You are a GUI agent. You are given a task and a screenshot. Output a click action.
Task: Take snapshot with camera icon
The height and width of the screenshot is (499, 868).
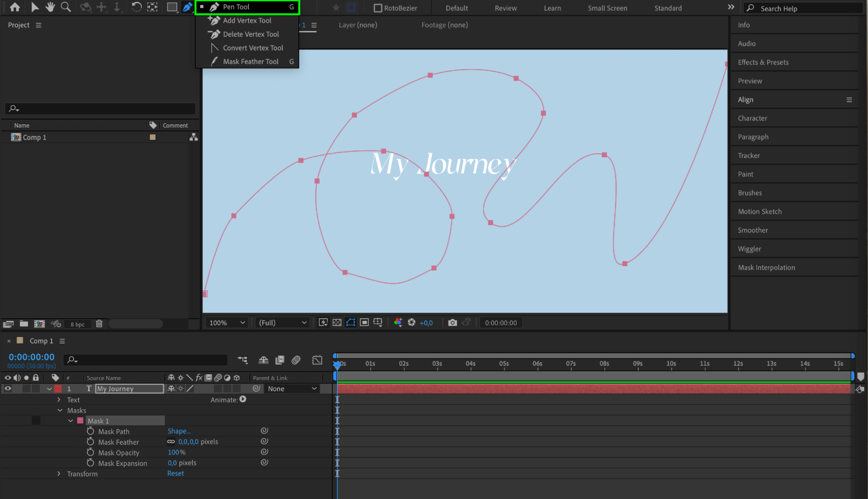click(452, 323)
